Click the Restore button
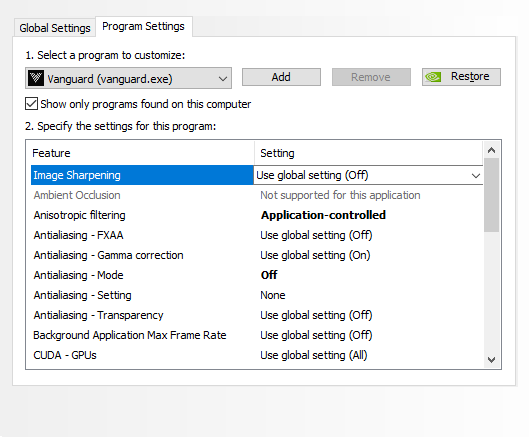 coord(461,77)
